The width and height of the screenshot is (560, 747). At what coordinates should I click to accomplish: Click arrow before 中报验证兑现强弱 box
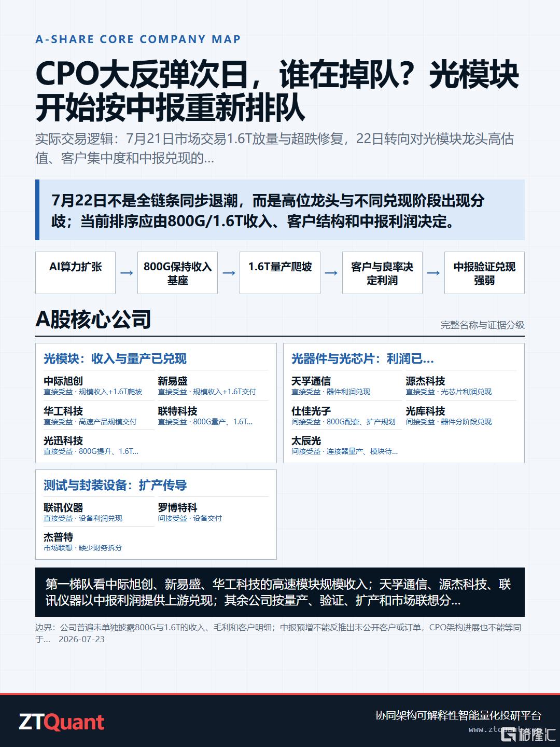click(x=433, y=273)
